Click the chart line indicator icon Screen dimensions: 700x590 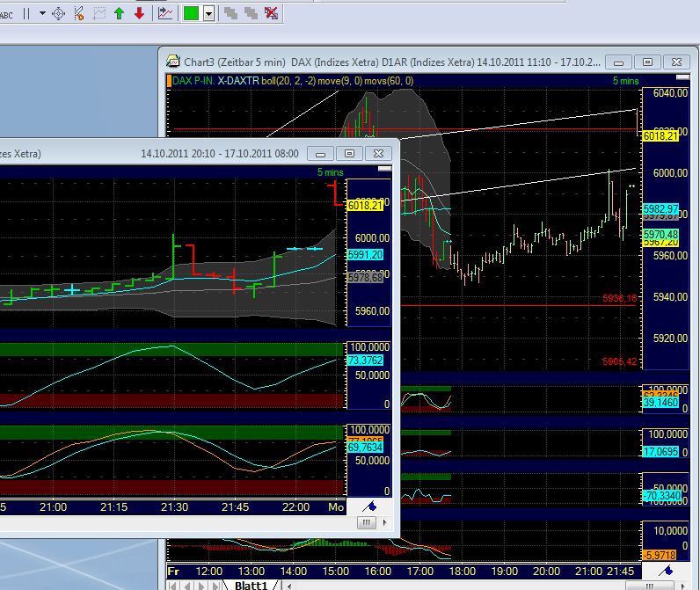(x=165, y=13)
